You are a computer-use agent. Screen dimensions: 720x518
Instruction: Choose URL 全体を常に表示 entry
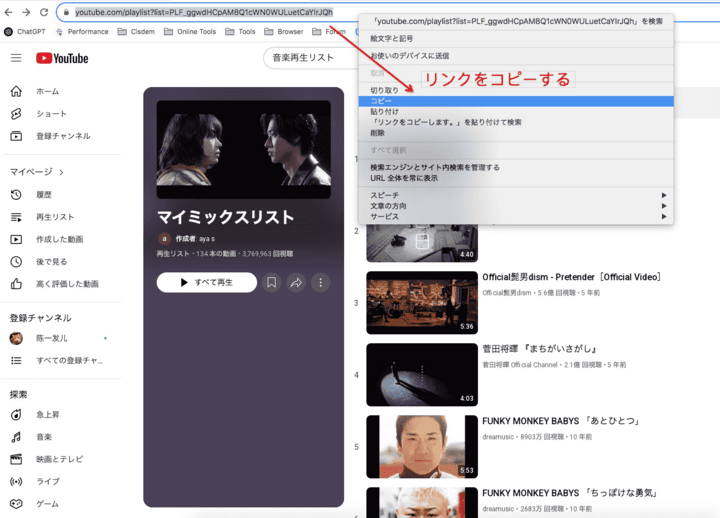516,178
